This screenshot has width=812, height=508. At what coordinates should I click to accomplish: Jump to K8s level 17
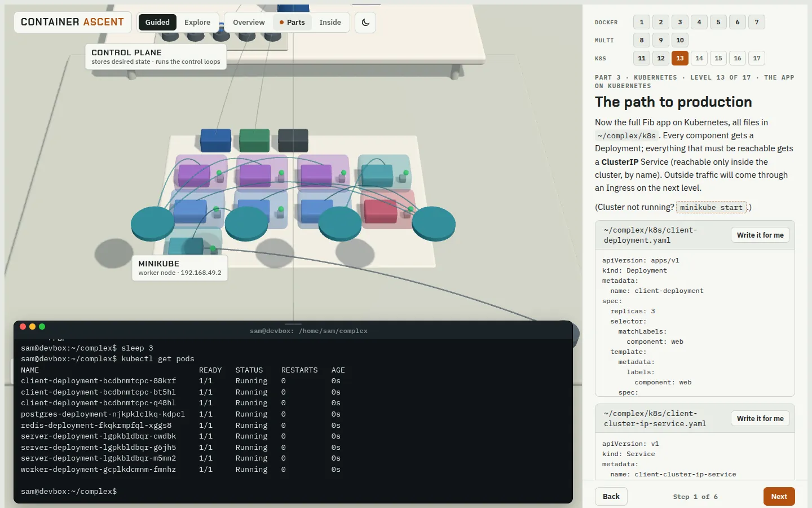(x=757, y=58)
